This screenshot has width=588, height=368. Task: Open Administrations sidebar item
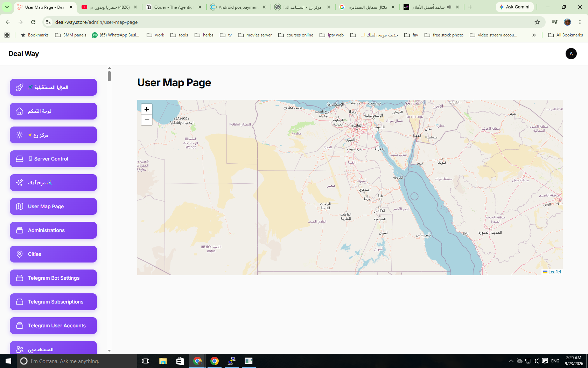tap(53, 230)
